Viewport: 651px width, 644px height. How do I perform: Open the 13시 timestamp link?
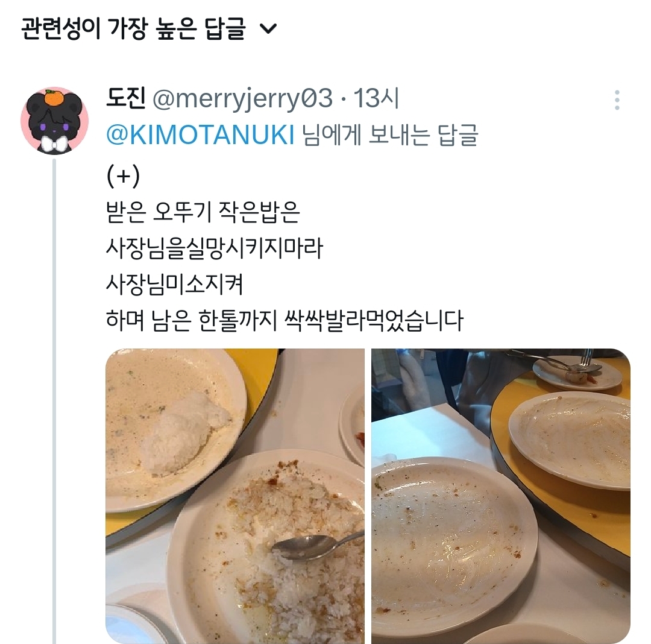(376, 99)
